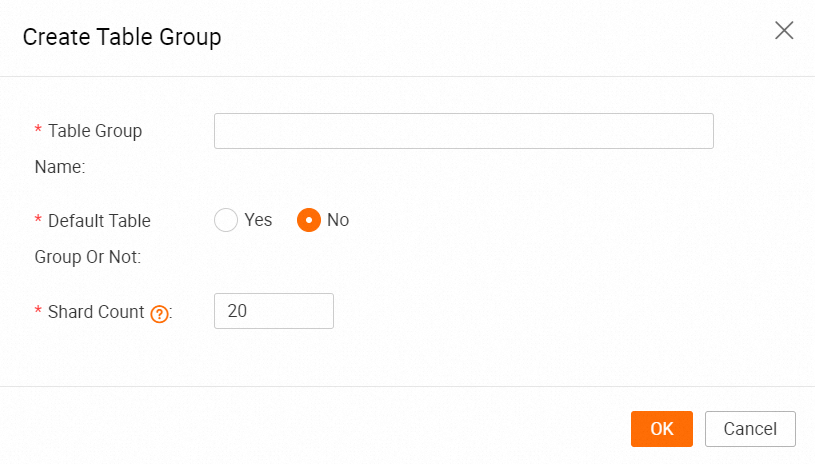Select the Yes radio button

pos(226,220)
